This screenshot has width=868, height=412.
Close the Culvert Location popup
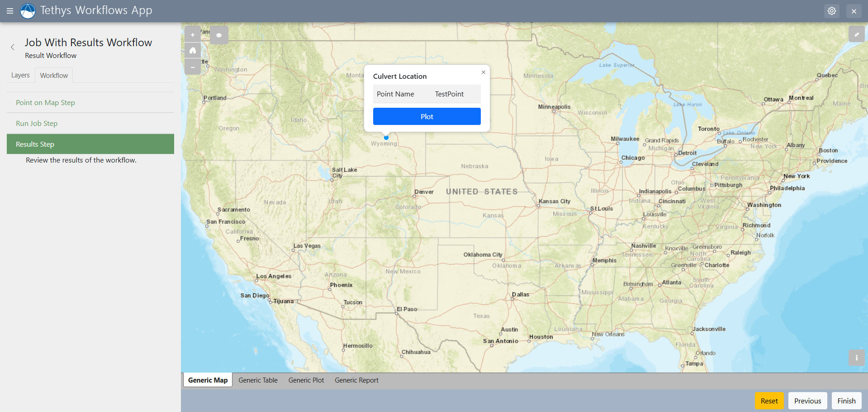click(483, 72)
